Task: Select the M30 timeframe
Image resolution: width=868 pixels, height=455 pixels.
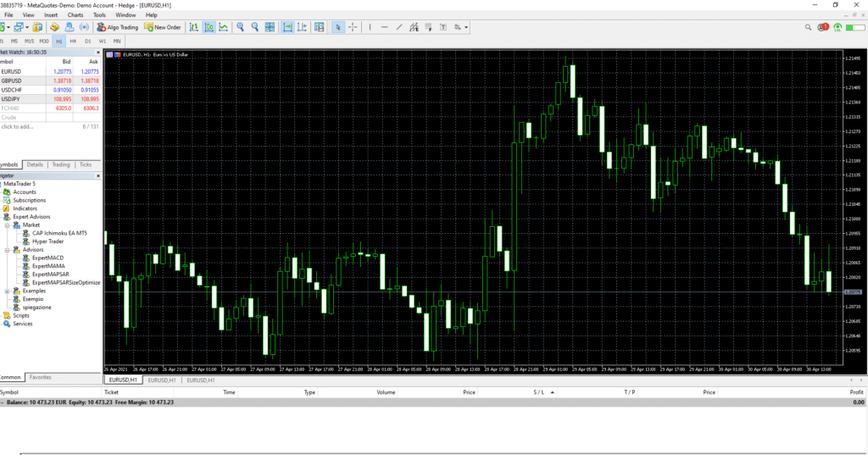Action: pyautogui.click(x=44, y=41)
